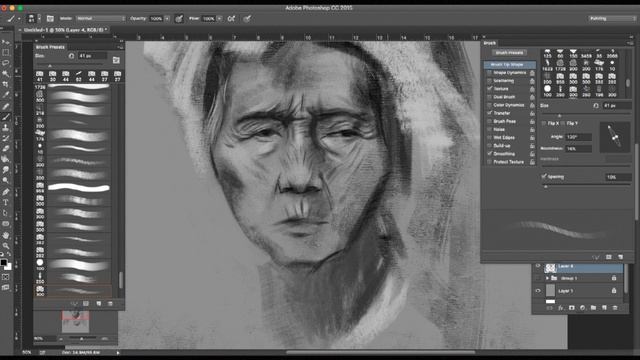
Task: Toggle Quick Mask mode
Action: (5, 277)
